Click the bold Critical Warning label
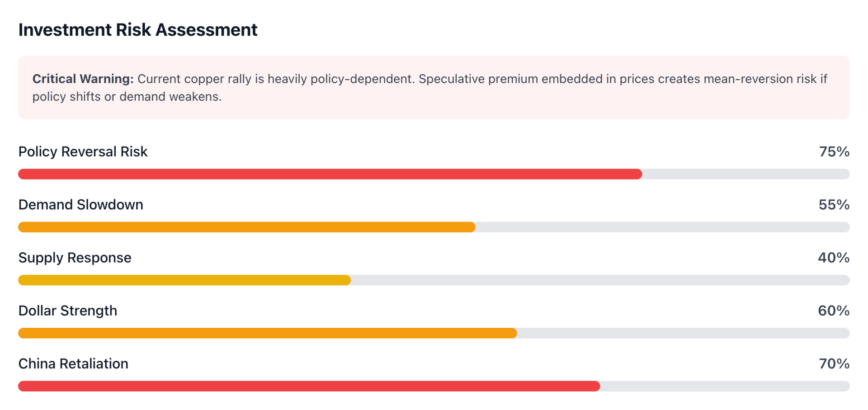The height and width of the screenshot is (410, 868). (83, 79)
